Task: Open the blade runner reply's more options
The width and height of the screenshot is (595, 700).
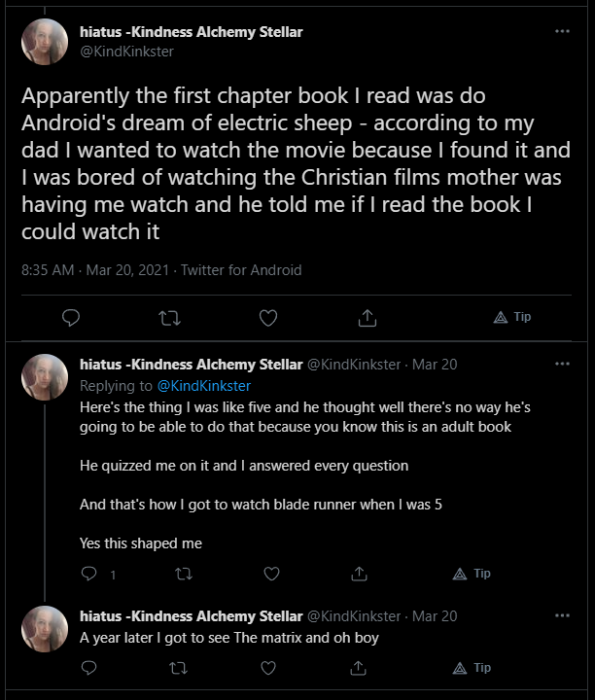Action: pos(562,364)
